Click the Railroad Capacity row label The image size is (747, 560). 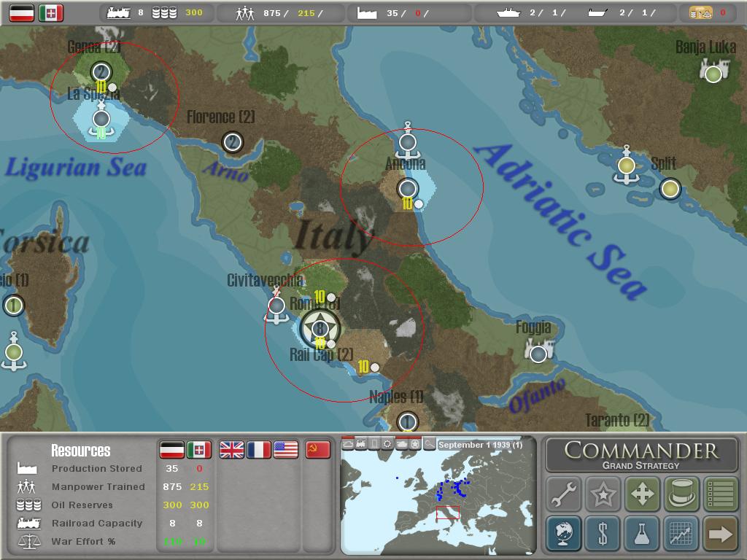coord(97,522)
